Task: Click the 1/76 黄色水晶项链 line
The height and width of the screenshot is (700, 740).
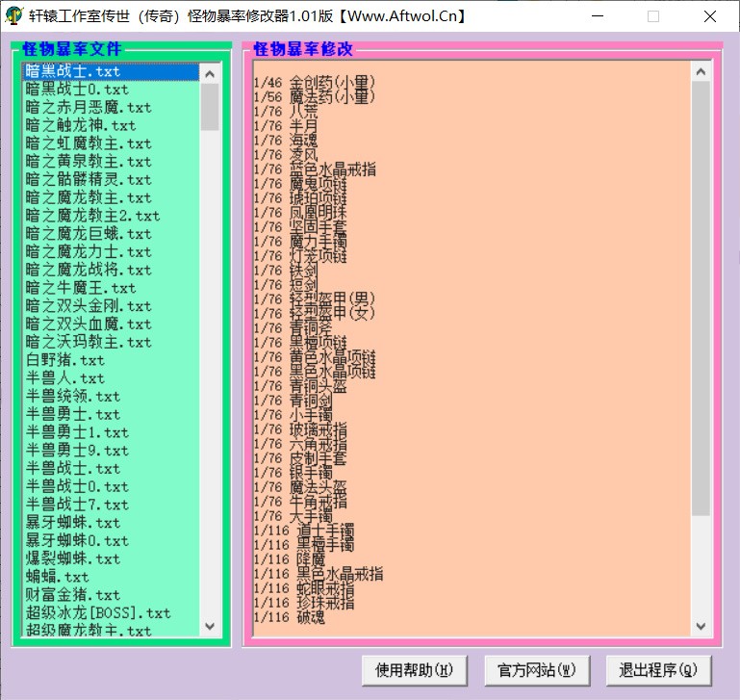Action: click(315, 357)
